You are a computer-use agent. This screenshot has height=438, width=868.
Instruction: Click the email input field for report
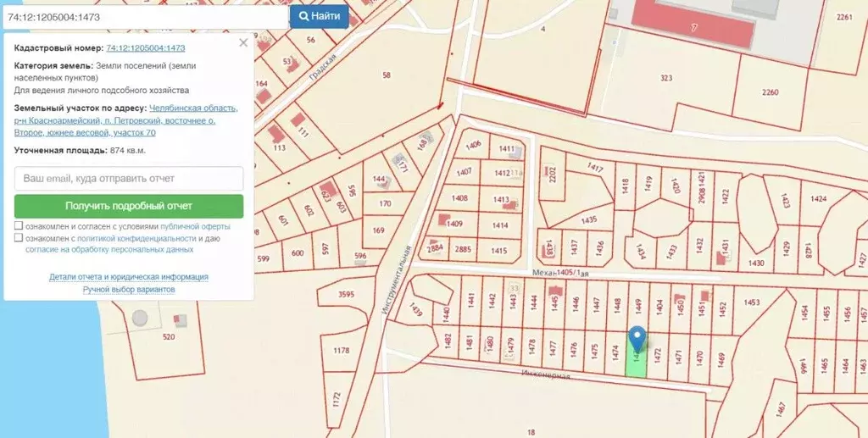tap(129, 179)
